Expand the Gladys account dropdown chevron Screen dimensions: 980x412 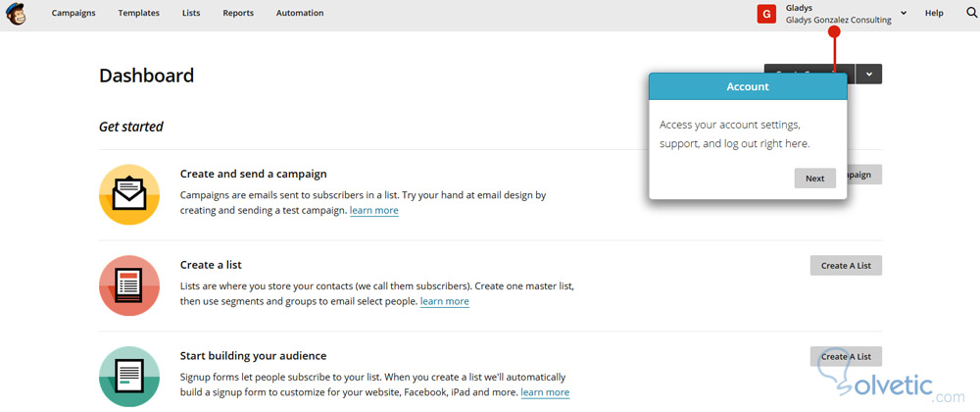pyautogui.click(x=903, y=14)
